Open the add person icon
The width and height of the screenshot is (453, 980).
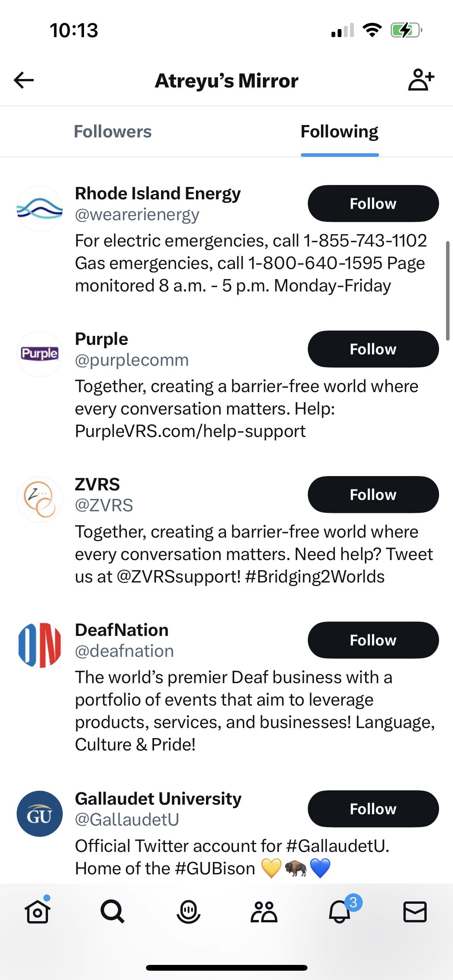point(421,80)
